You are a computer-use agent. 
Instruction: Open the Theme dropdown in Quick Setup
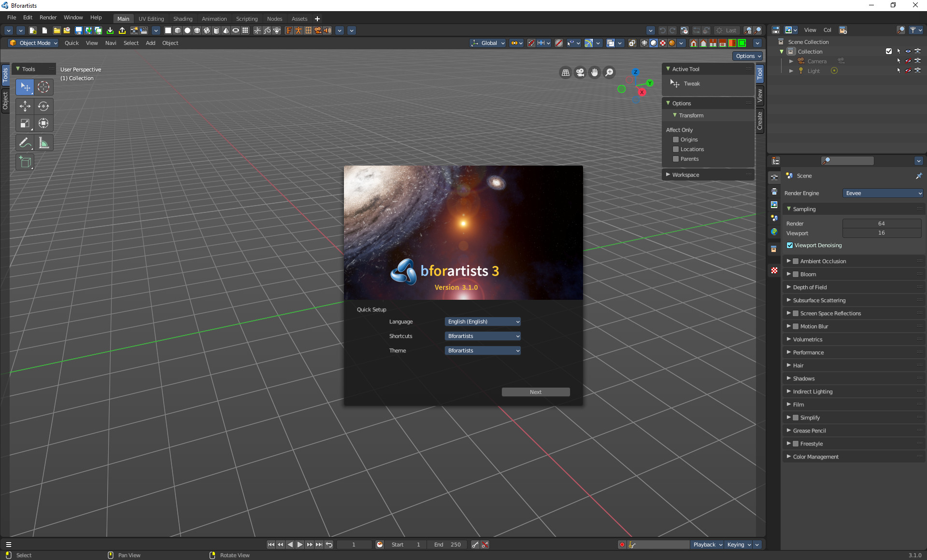click(482, 350)
